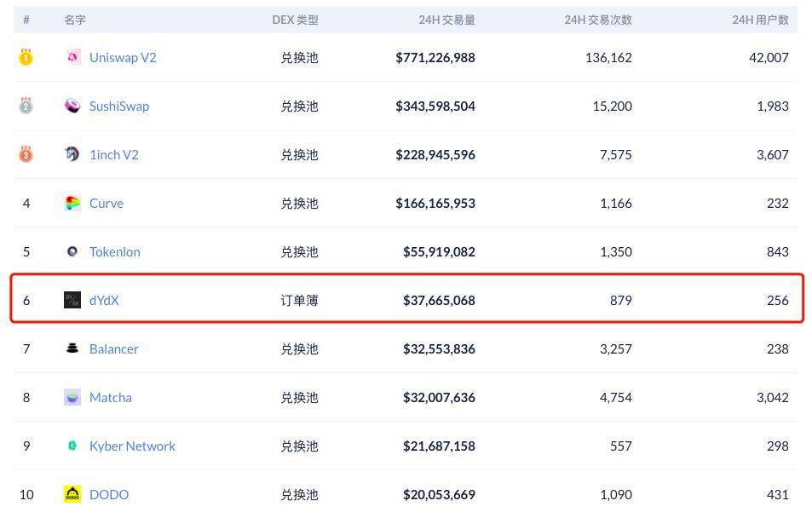Click the Curve rainbow logo icon
Screen dimensions: 812x518
72,203
